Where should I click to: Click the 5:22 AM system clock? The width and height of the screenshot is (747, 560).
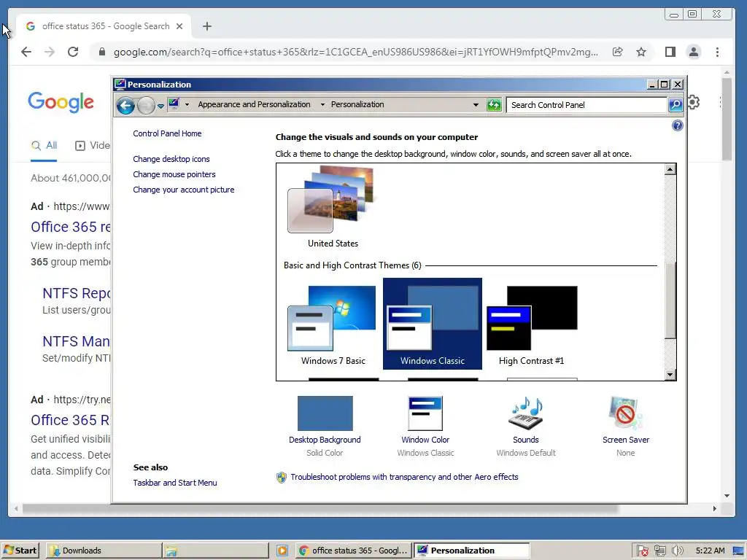(710, 551)
